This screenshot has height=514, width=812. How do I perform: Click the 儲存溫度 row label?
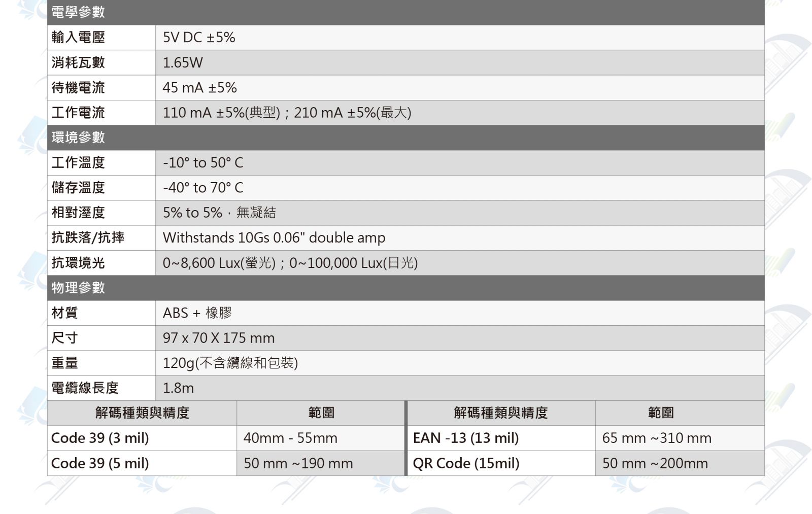tap(78, 188)
